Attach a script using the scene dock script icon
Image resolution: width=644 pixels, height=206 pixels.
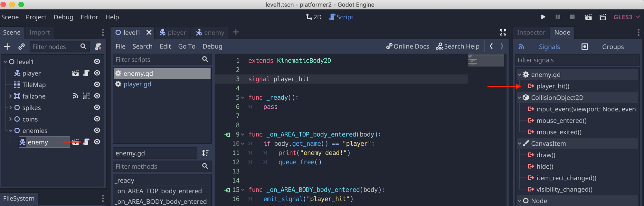[x=98, y=47]
